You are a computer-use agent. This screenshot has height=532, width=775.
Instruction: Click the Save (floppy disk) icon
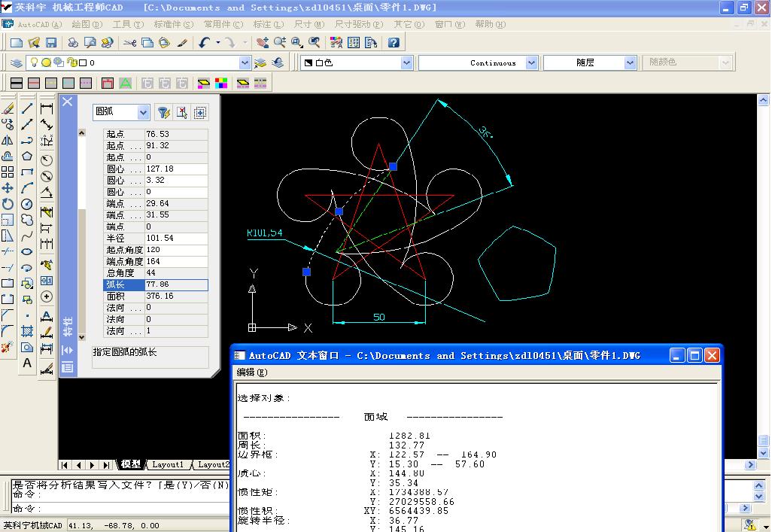tap(51, 43)
